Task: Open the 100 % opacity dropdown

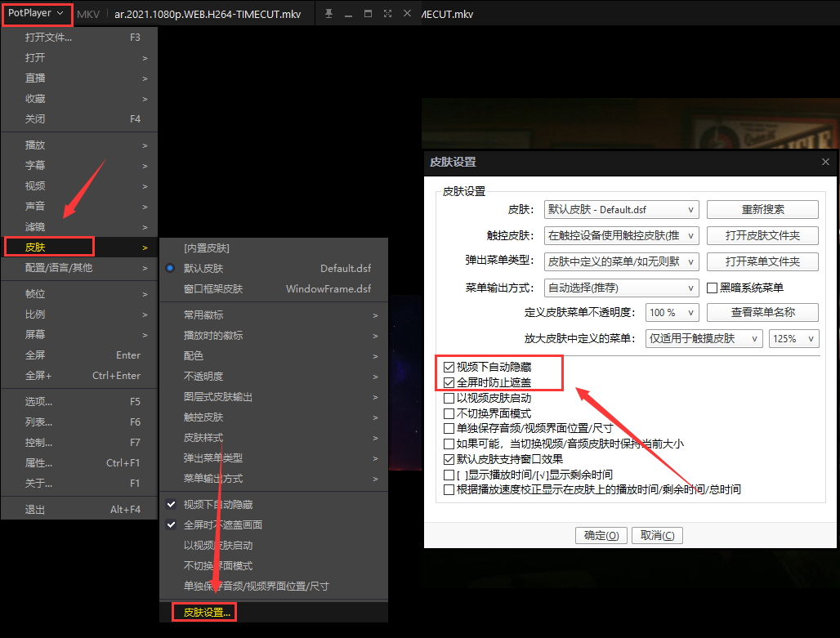Action: pyautogui.click(x=672, y=313)
